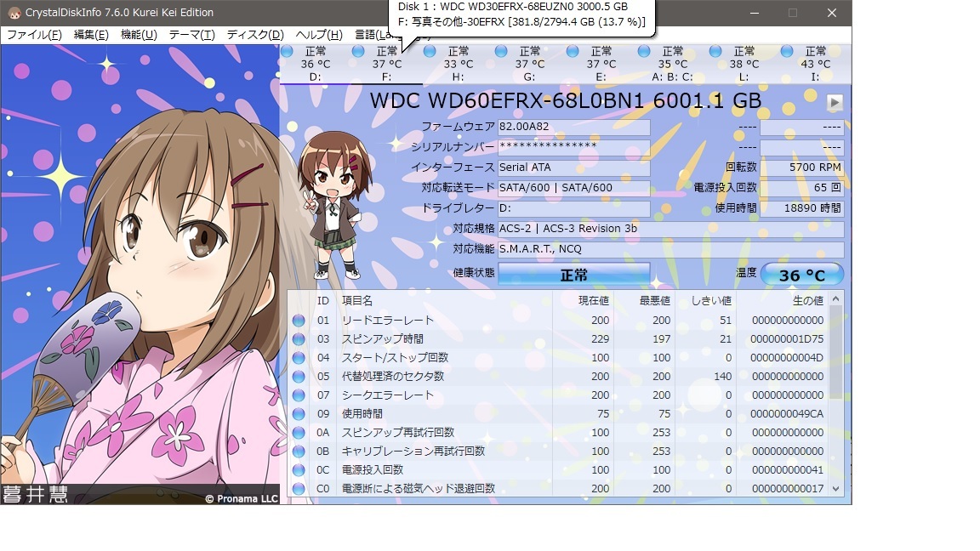The height and width of the screenshot is (551, 980).
Task: Click the しきい値 column header
Action: tap(705, 300)
